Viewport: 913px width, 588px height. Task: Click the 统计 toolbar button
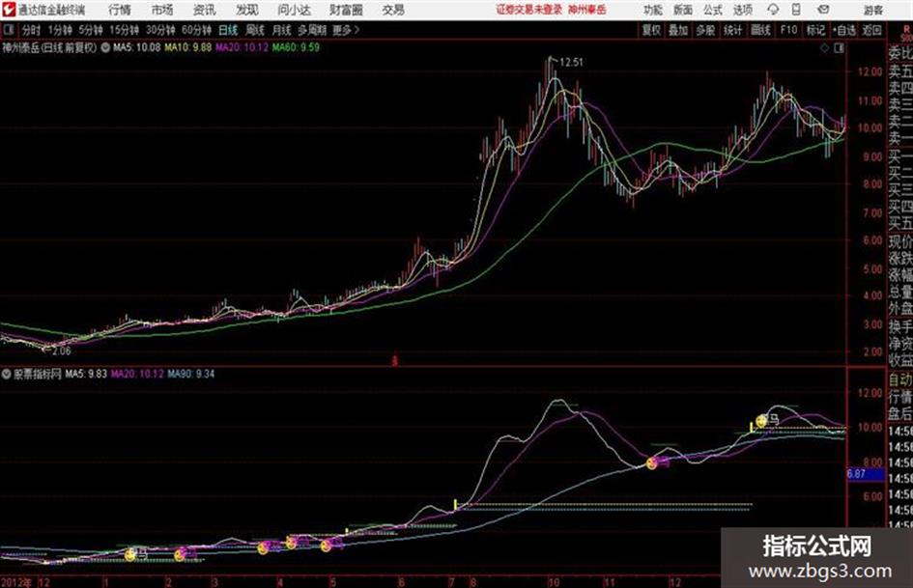pos(733,30)
